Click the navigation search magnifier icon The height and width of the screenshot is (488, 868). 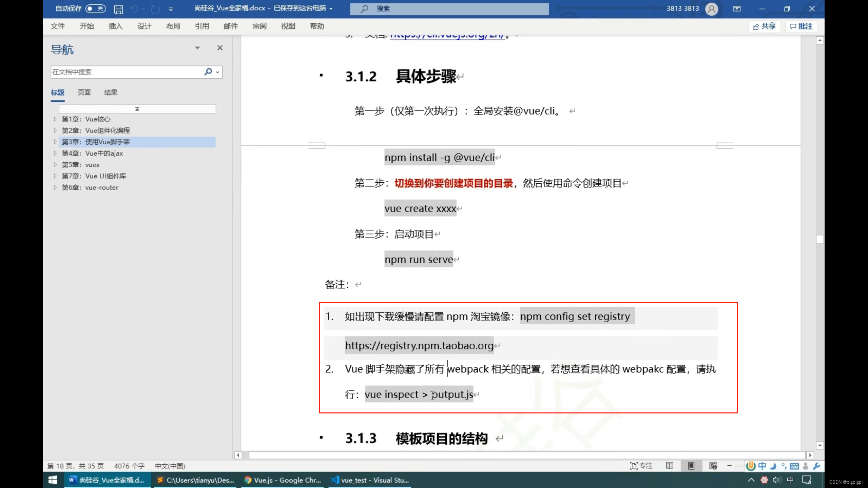coord(208,72)
